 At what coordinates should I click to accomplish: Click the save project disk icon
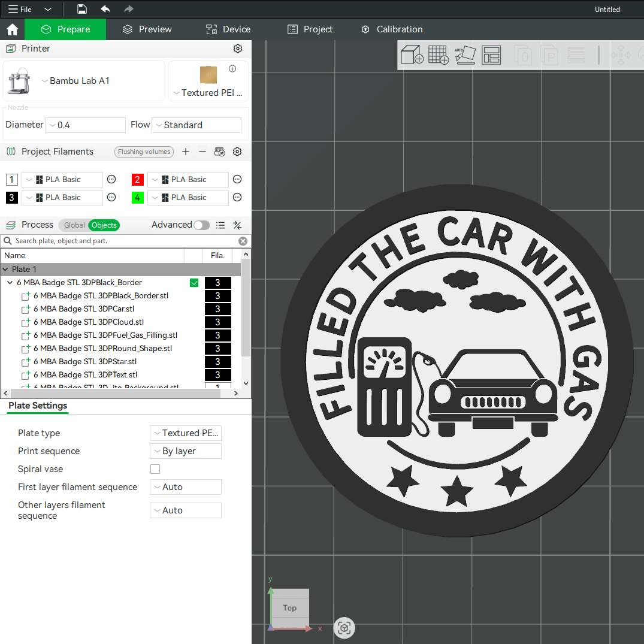point(82,9)
